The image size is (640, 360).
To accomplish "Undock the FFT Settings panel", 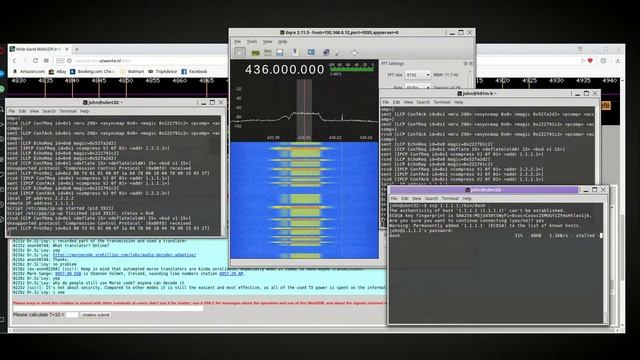I will [x=465, y=64].
